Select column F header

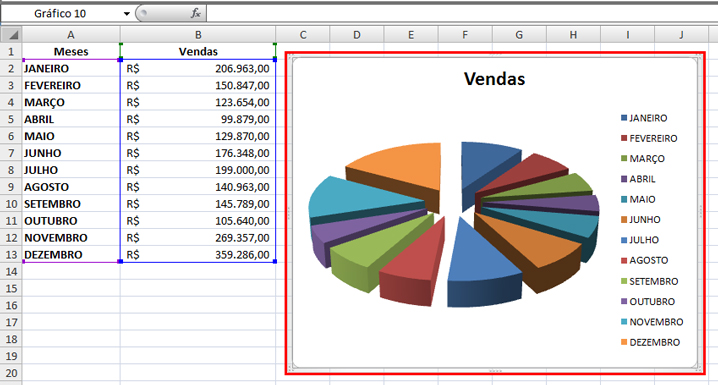pos(465,35)
